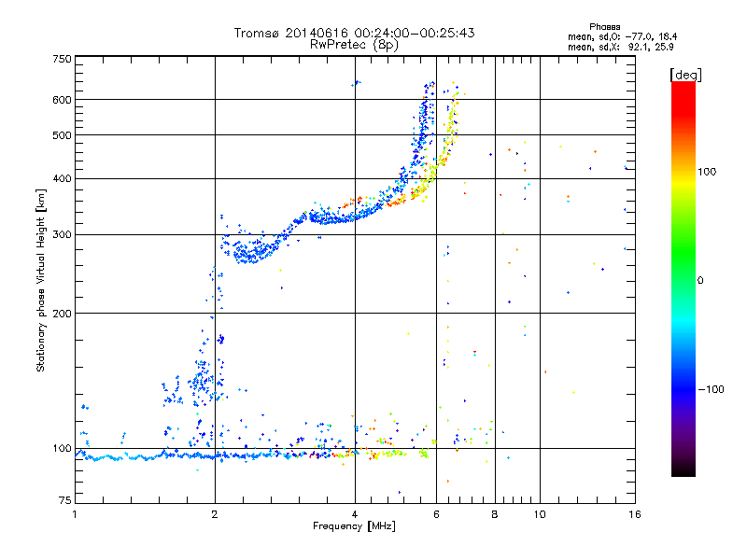Click the '0' colorbar tick label

tap(700, 281)
